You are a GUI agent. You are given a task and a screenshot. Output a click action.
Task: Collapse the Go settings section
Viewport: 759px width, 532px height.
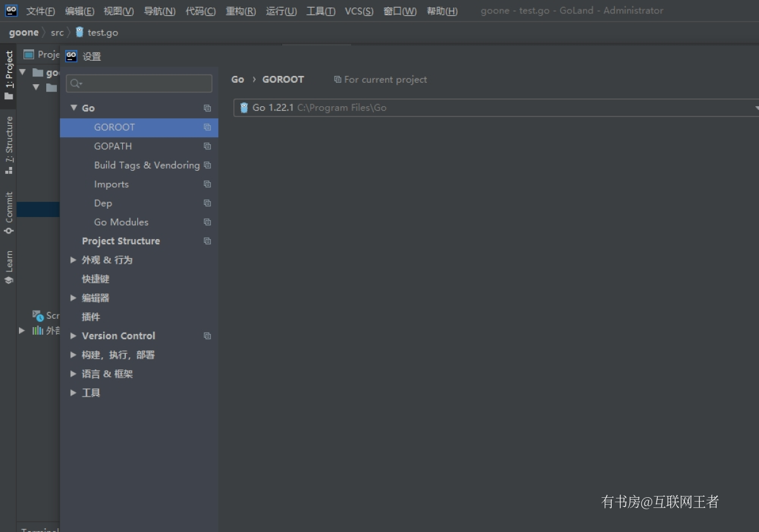click(74, 108)
